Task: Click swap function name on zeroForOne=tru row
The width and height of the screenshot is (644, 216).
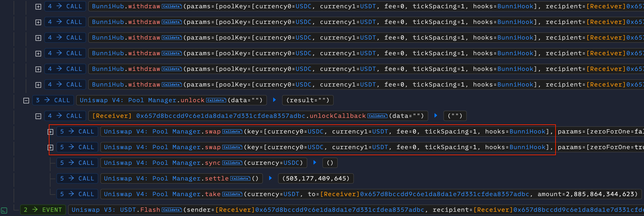Action: pos(213,147)
